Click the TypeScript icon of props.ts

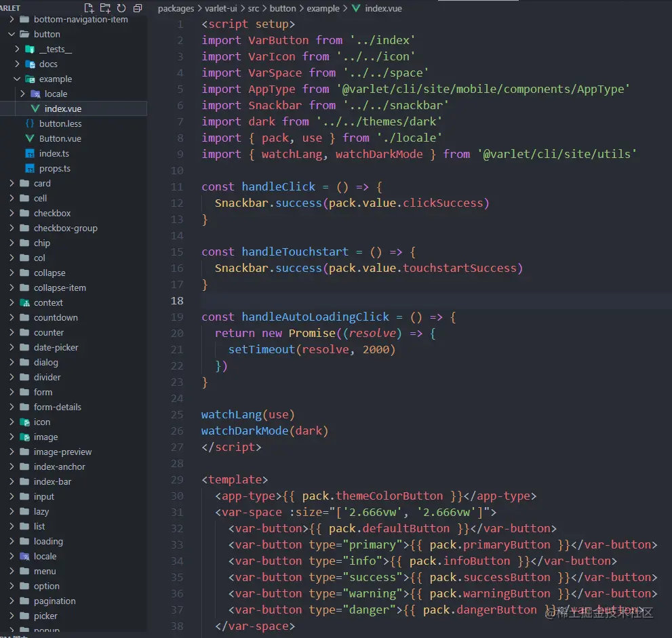(30, 168)
